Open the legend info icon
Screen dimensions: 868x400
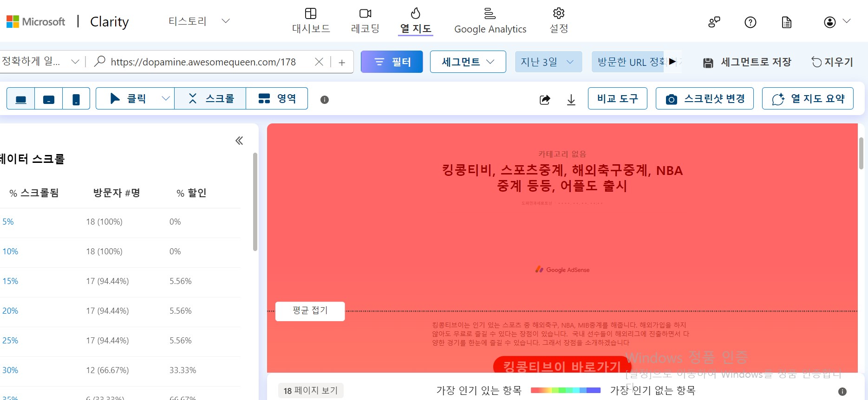pyautogui.click(x=842, y=392)
